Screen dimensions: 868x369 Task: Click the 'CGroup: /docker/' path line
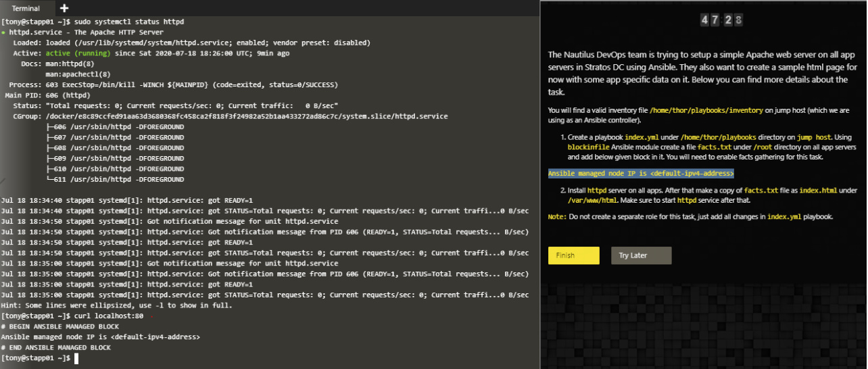click(230, 116)
